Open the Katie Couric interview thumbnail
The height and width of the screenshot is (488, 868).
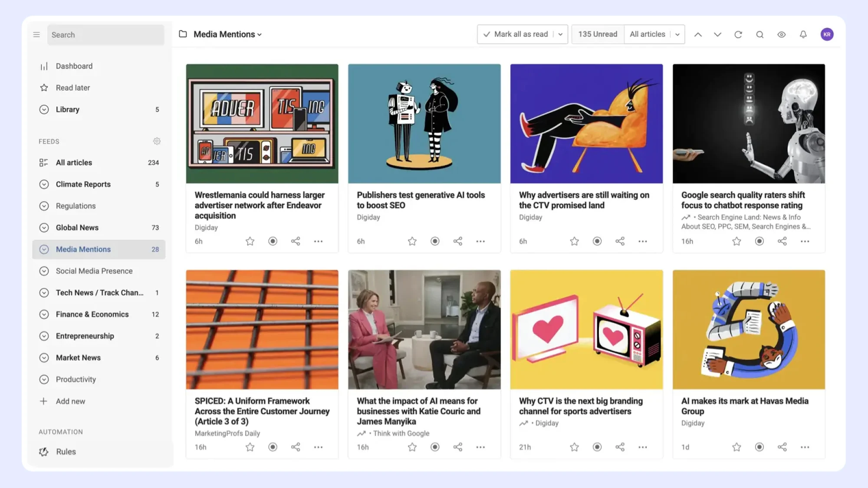click(x=424, y=330)
